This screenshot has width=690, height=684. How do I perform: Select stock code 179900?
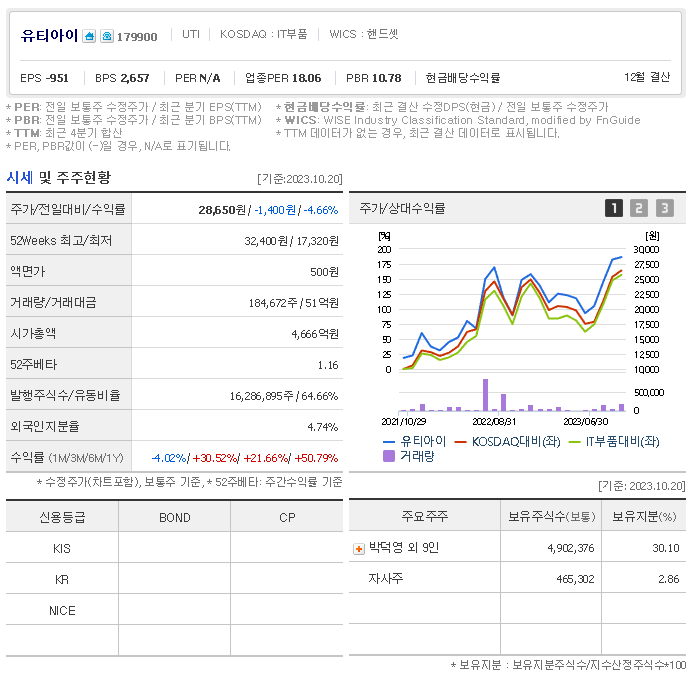click(x=137, y=37)
